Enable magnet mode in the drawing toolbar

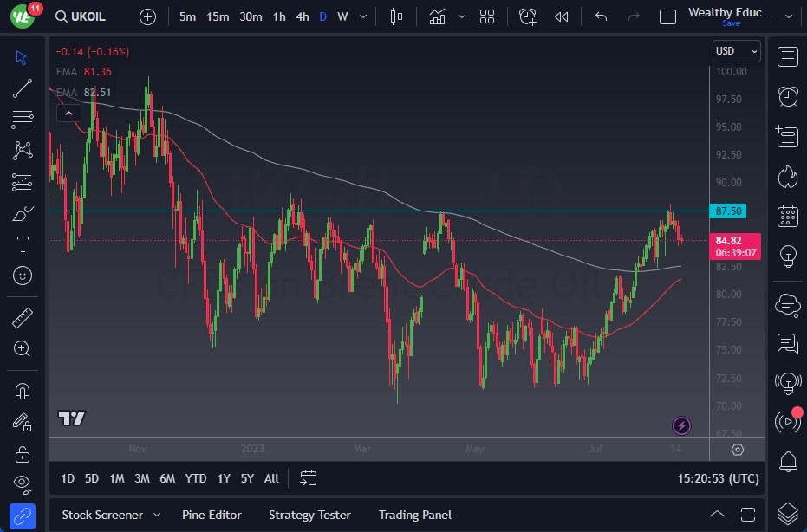click(22, 391)
